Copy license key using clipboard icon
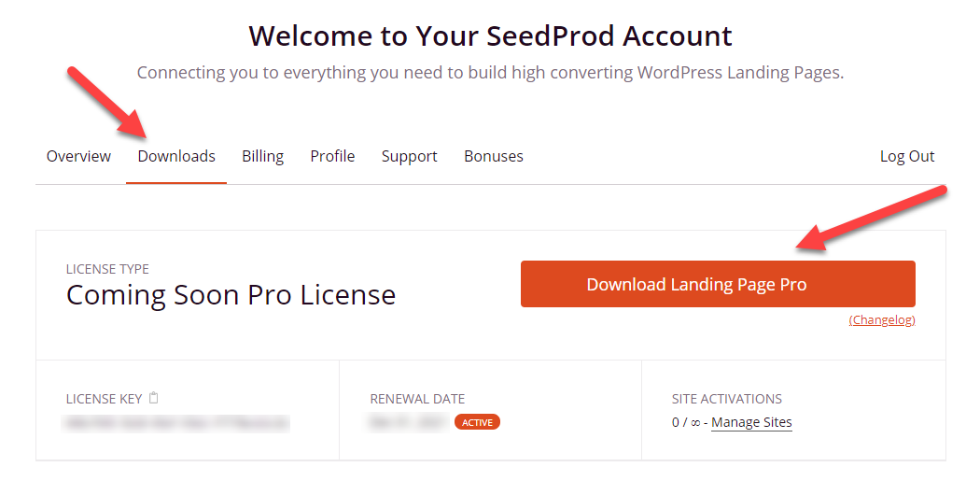 pyautogui.click(x=154, y=398)
